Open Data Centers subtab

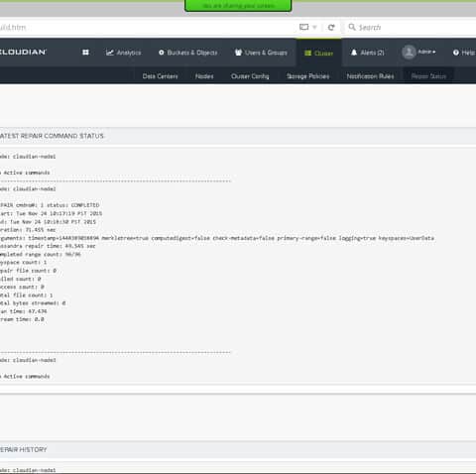160,76
